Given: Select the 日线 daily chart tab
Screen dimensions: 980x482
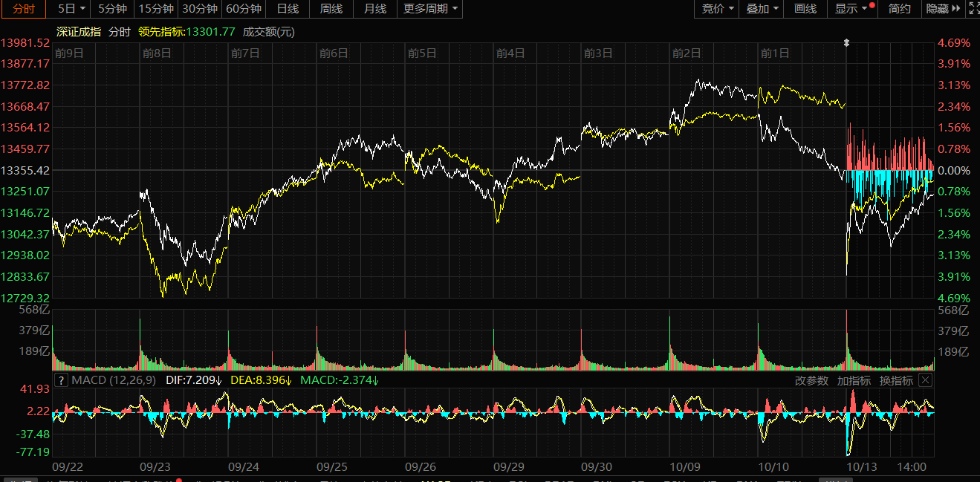Looking at the screenshot, I should coord(288,9).
